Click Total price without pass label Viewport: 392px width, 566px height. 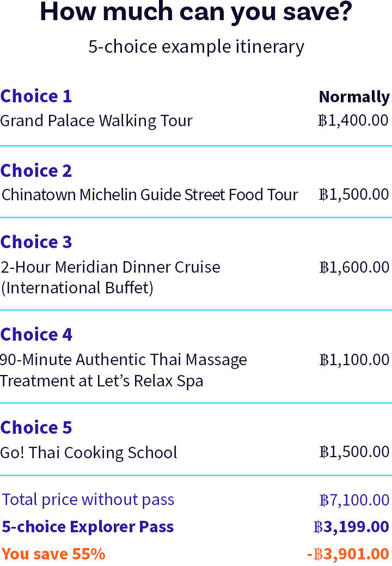(x=88, y=500)
